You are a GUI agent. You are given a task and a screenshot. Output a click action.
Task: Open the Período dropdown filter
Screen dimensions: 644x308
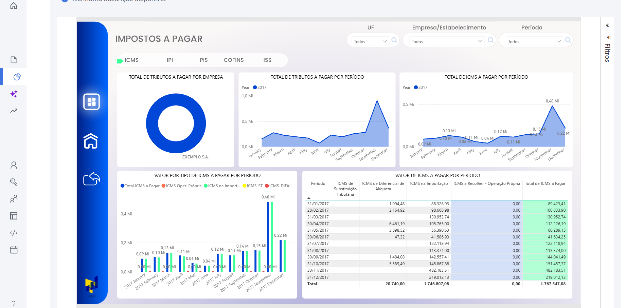pyautogui.click(x=534, y=41)
